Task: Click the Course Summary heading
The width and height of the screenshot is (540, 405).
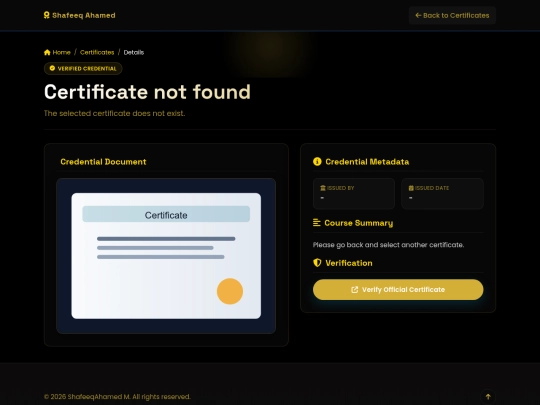Action: point(359,223)
